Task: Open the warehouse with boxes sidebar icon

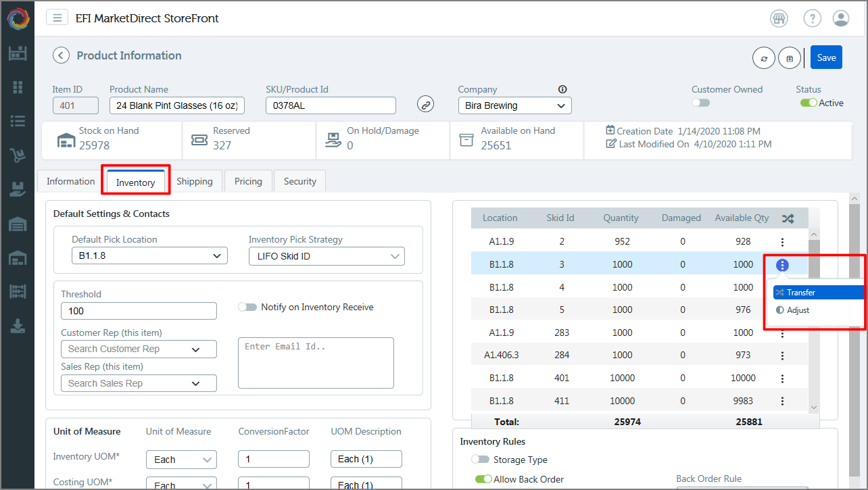Action: tap(18, 258)
